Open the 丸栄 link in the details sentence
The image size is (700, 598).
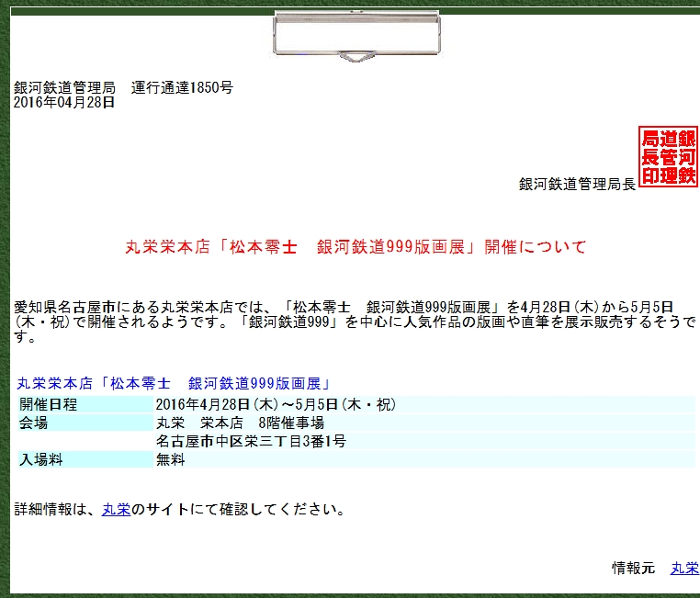coord(116,509)
